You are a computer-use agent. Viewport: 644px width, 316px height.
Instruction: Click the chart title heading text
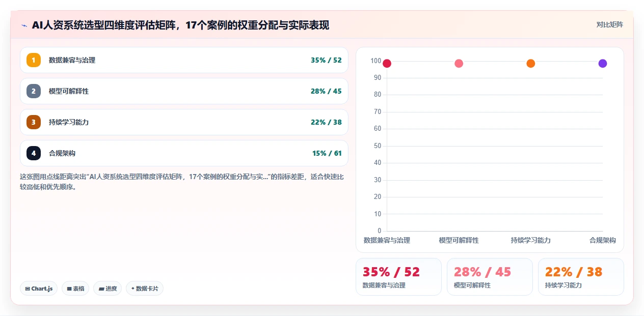pos(180,25)
